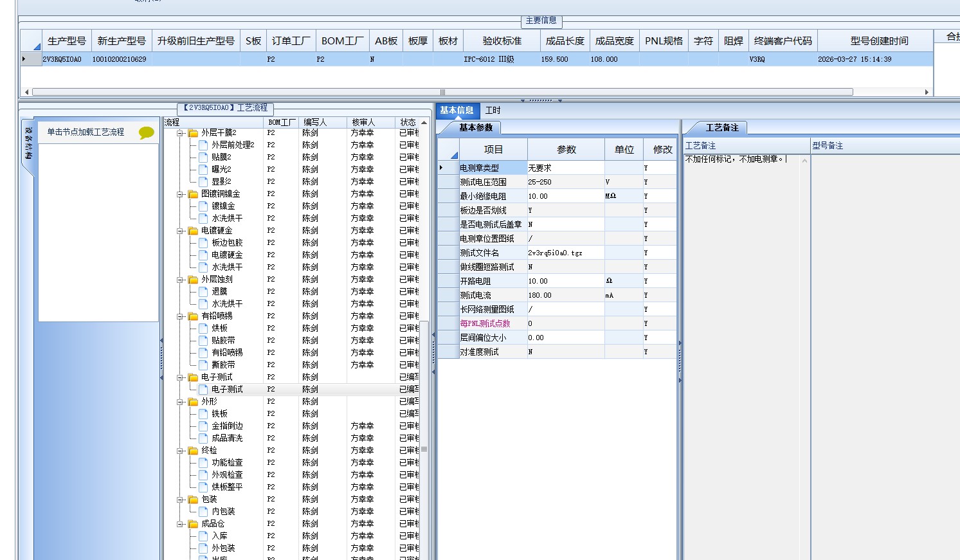Click the 金指倒边 document icon
This screenshot has height=560, width=960.
[203, 426]
